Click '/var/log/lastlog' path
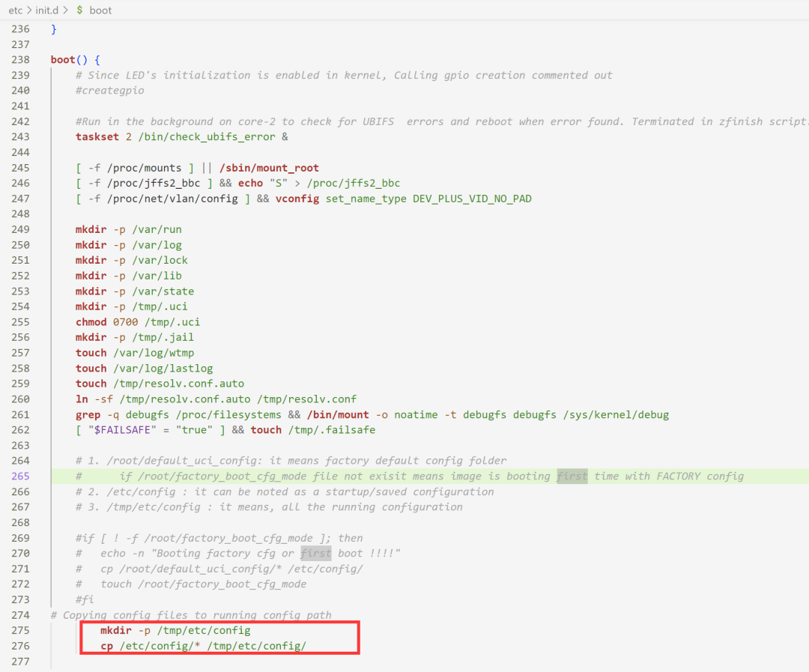809x672 pixels. tap(163, 369)
